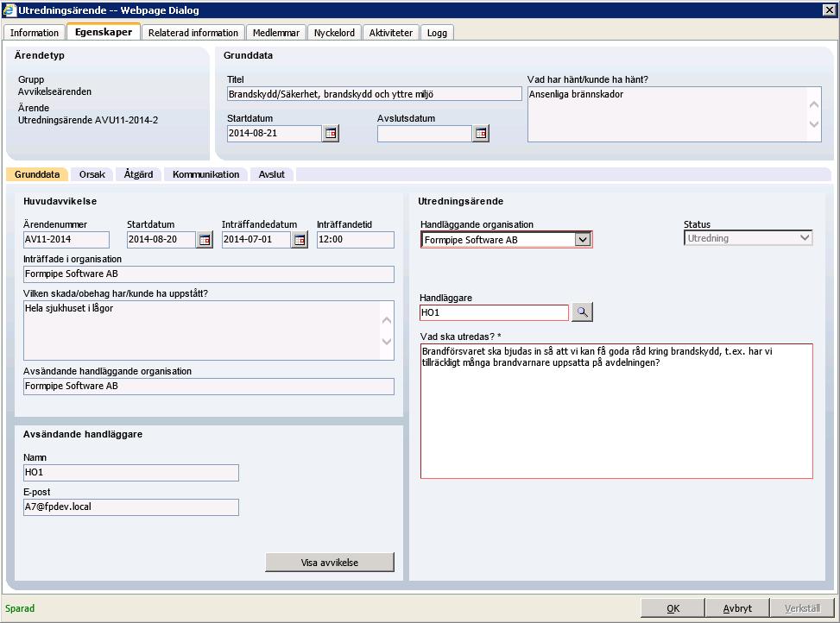Click Utredningsärende AVU11-2014-2 text

(x=88, y=120)
